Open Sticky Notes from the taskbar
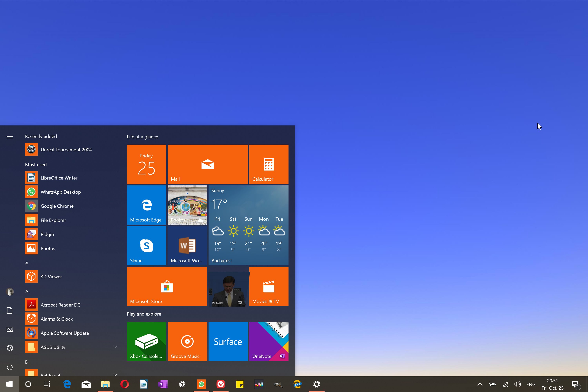The image size is (588, 392). 240,384
